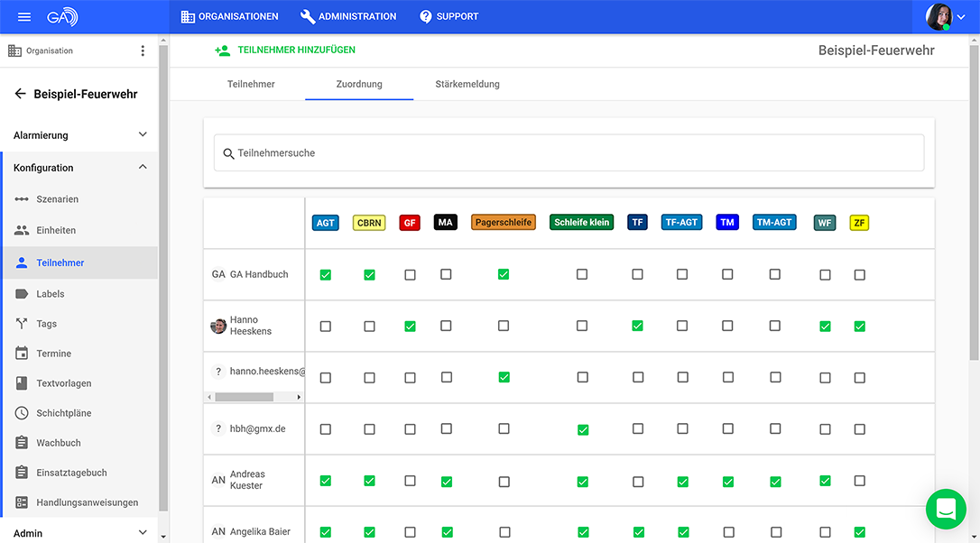
Task: Check the ZF box for Andreas Kuester
Action: (x=859, y=482)
